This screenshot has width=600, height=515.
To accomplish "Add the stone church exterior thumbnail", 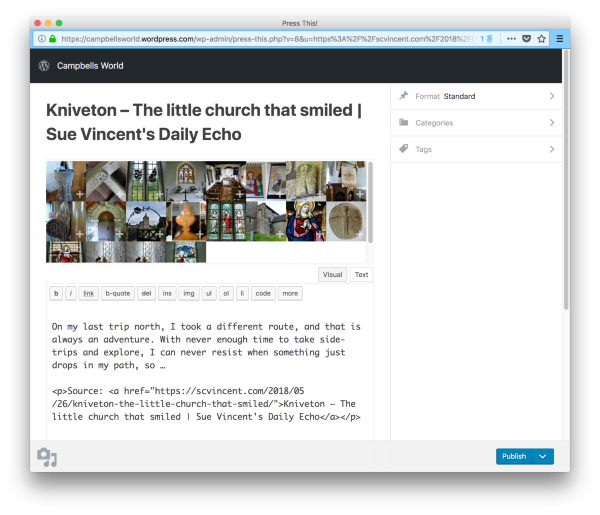I will tap(266, 221).
